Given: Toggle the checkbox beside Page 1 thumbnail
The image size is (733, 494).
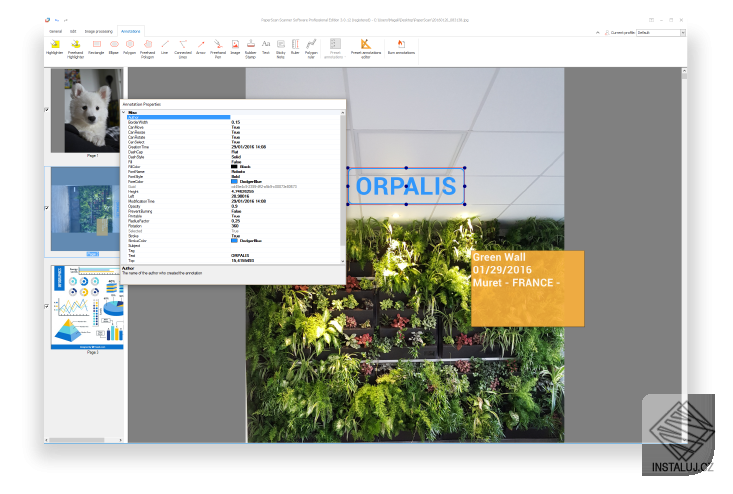Looking at the screenshot, I should (46, 110).
